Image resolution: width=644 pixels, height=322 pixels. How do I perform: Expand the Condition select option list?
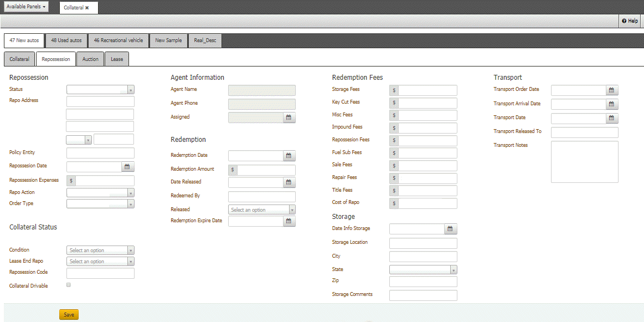tap(130, 250)
